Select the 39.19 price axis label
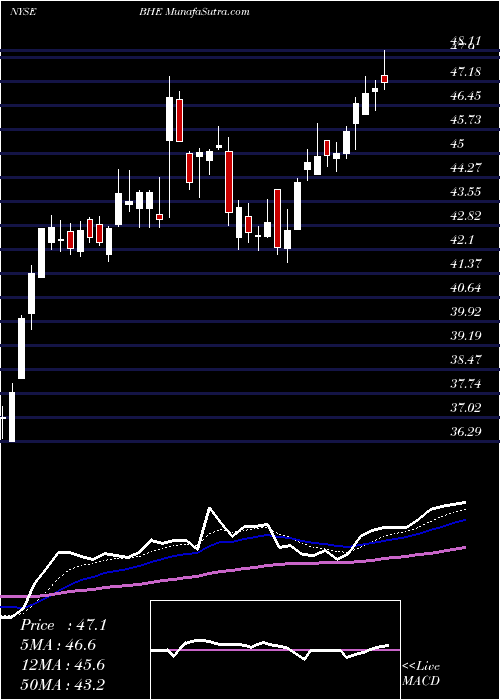Viewport: 500px width, 700px height. click(x=466, y=335)
